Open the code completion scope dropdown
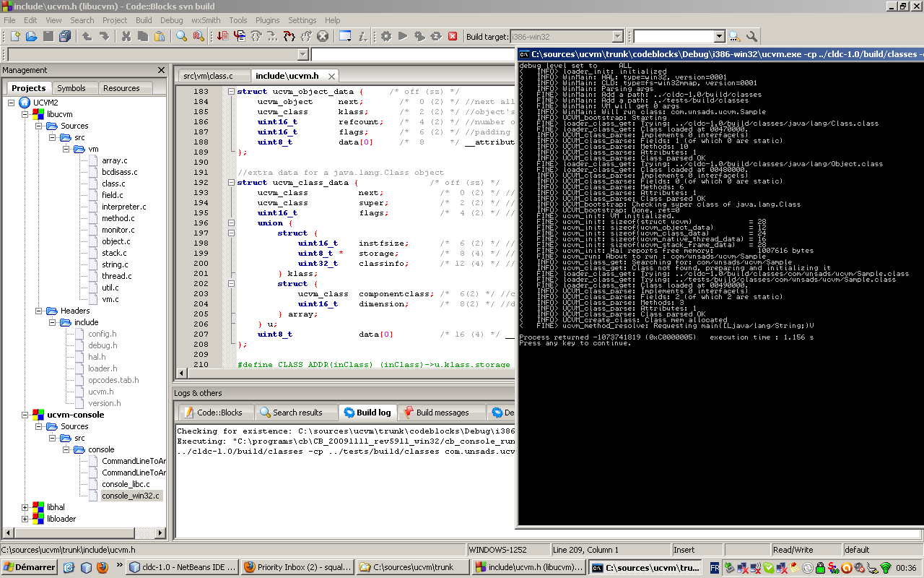 (x=302, y=54)
